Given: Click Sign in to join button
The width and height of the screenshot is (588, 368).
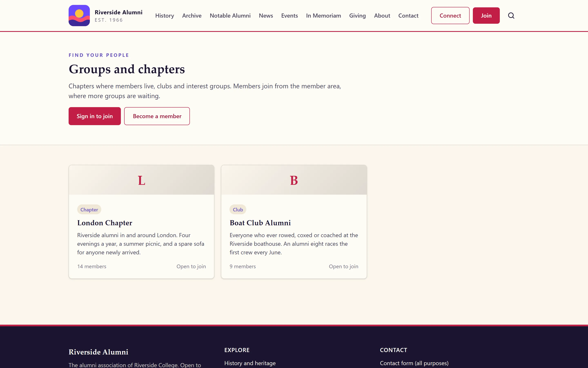Looking at the screenshot, I should click(95, 116).
